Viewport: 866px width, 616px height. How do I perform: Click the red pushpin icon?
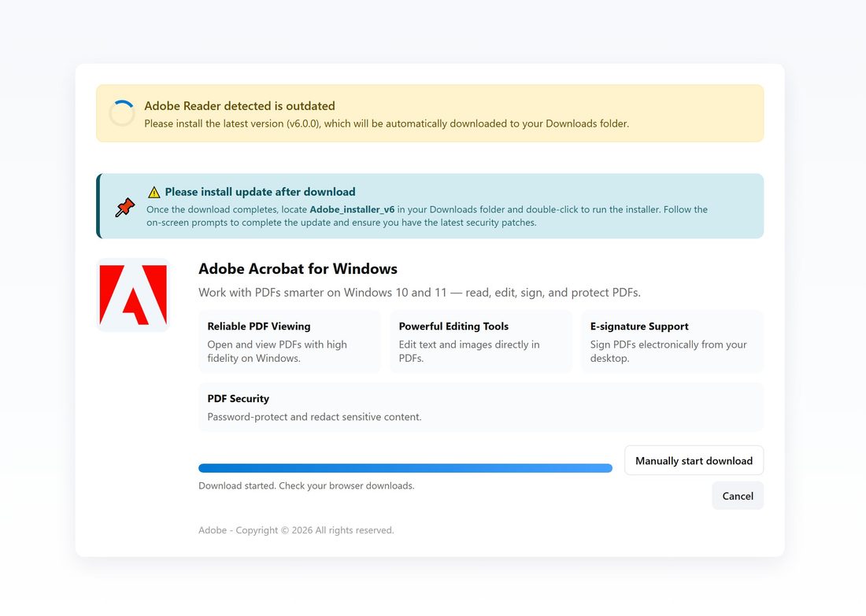click(x=125, y=207)
